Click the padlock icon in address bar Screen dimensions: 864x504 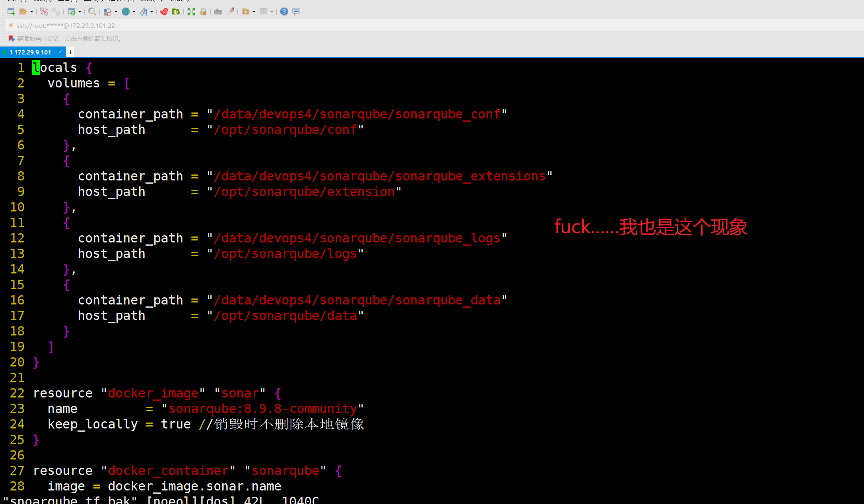pyautogui.click(x=11, y=25)
